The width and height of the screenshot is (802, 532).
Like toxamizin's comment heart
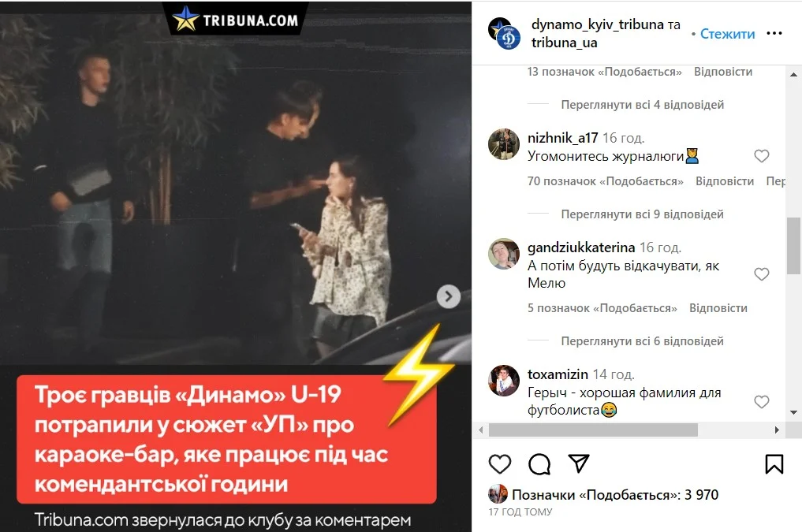pos(762,402)
